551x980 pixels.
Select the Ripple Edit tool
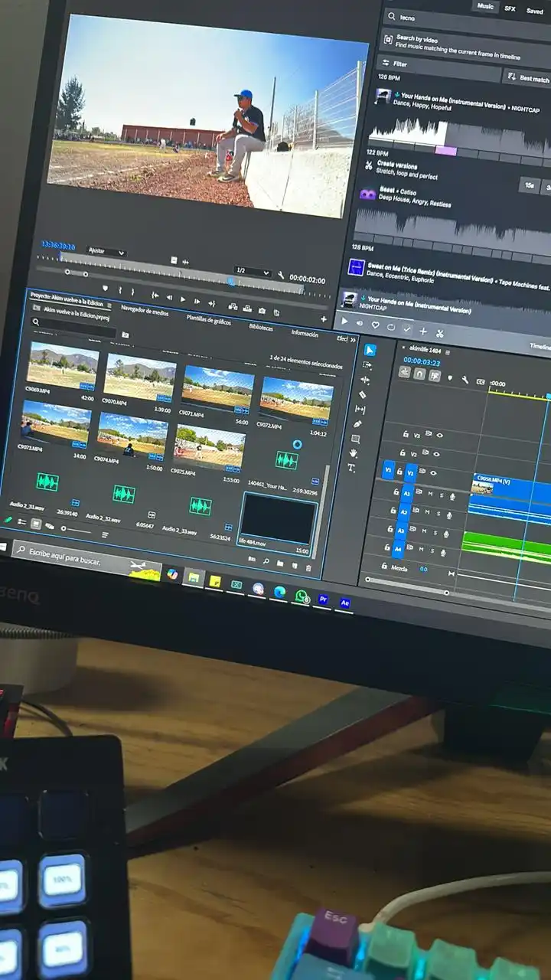coord(365,380)
